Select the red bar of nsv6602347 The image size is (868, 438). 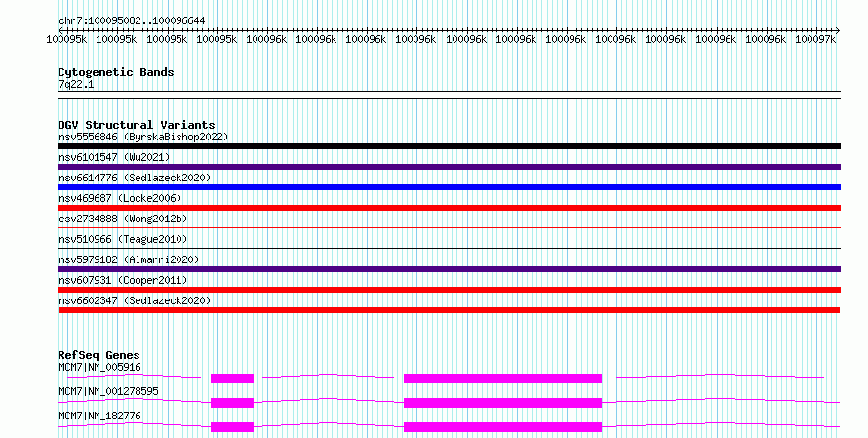coord(449,310)
